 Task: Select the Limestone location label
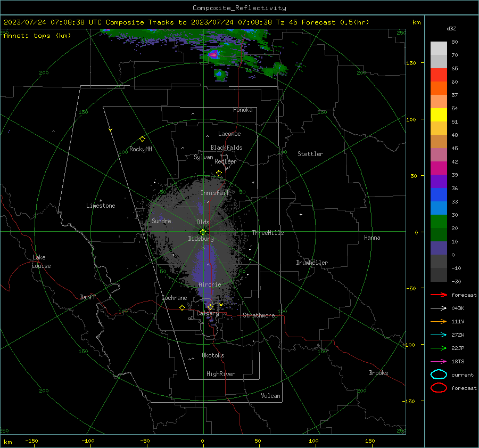pyautogui.click(x=101, y=206)
